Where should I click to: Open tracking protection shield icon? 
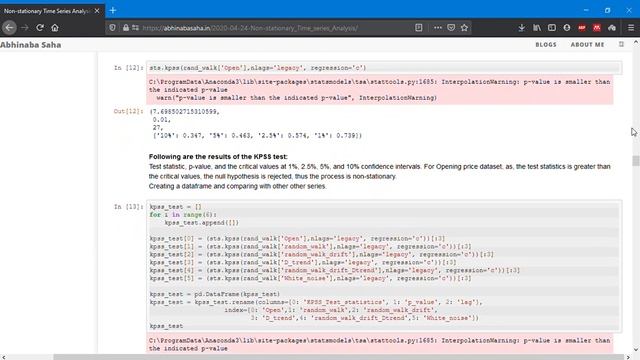pos(113,28)
